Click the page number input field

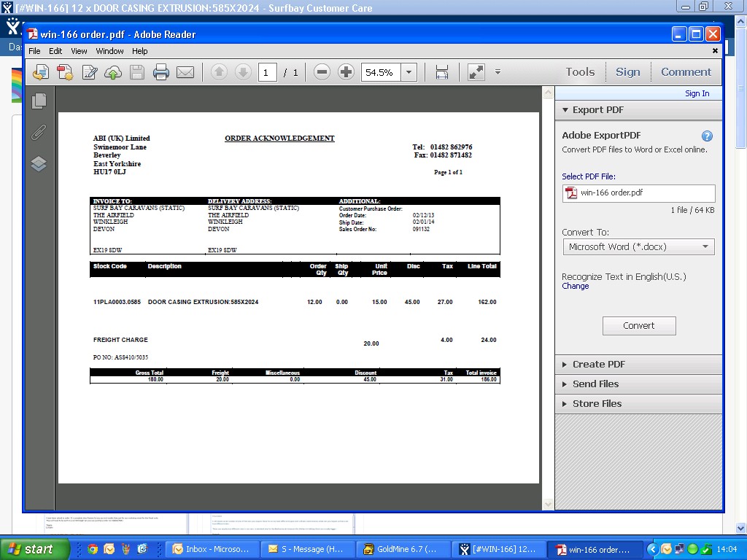(x=267, y=72)
